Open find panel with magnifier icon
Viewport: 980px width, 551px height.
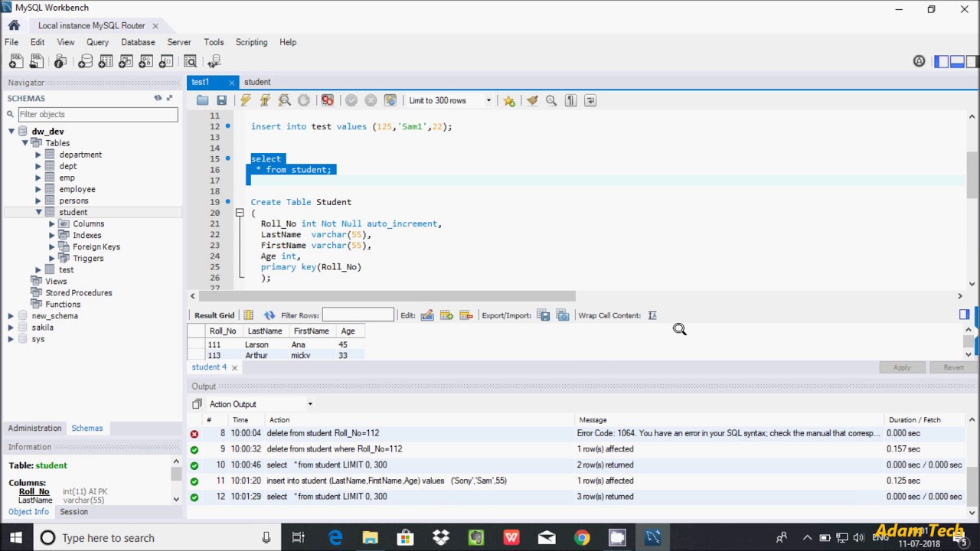(551, 100)
